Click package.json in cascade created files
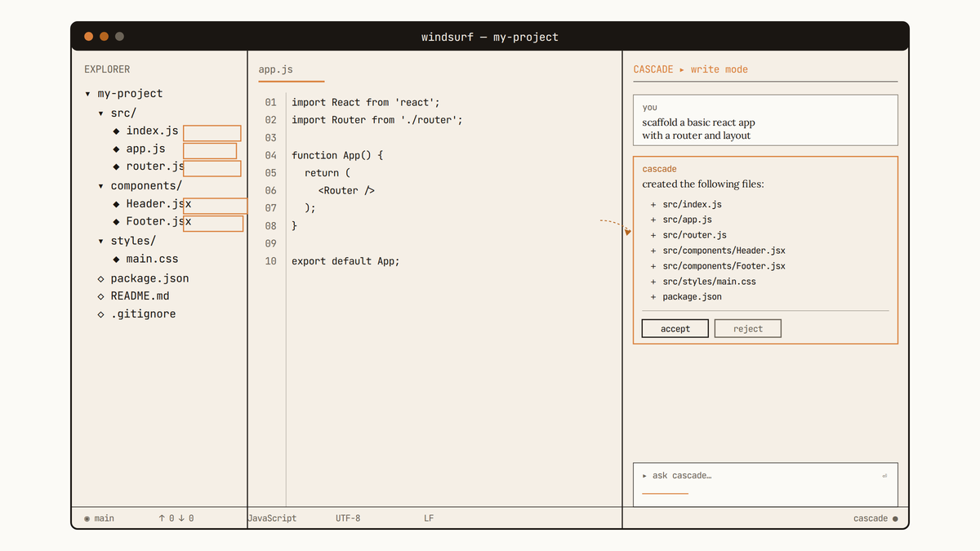The width and height of the screenshot is (980, 551). pyautogui.click(x=692, y=298)
